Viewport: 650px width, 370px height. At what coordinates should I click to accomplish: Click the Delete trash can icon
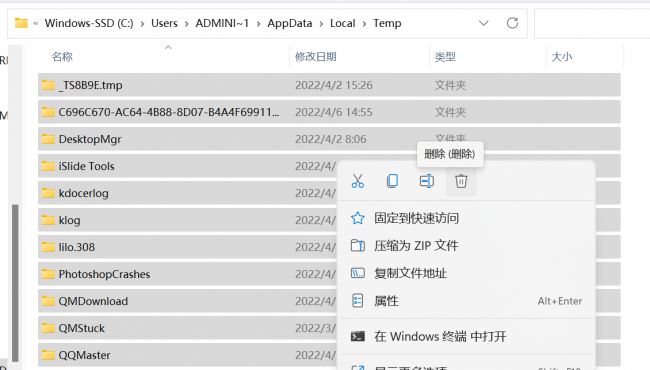pyautogui.click(x=461, y=181)
